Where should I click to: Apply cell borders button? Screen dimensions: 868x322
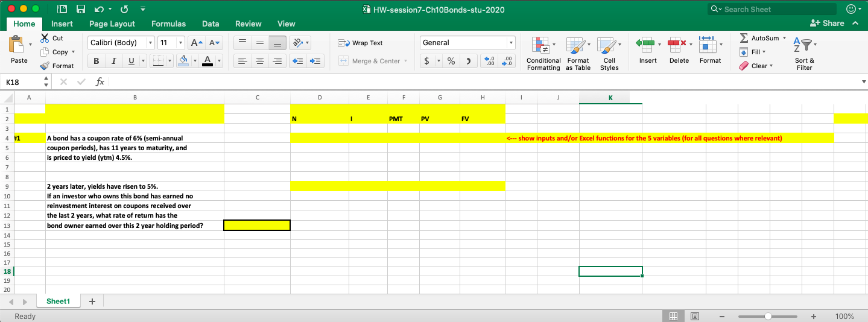tap(159, 61)
